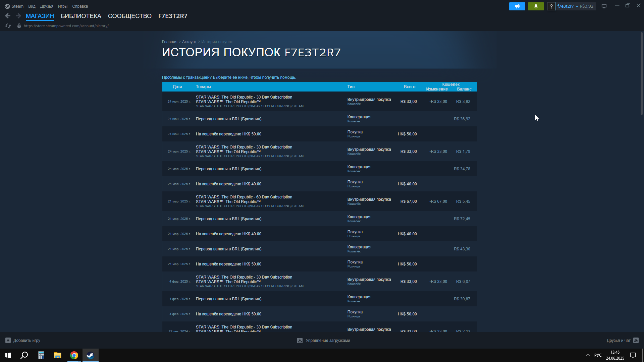Image resolution: width=644 pixels, height=362 pixels.
Task: Click the Big Picture mode monitor icon
Action: click(604, 6)
